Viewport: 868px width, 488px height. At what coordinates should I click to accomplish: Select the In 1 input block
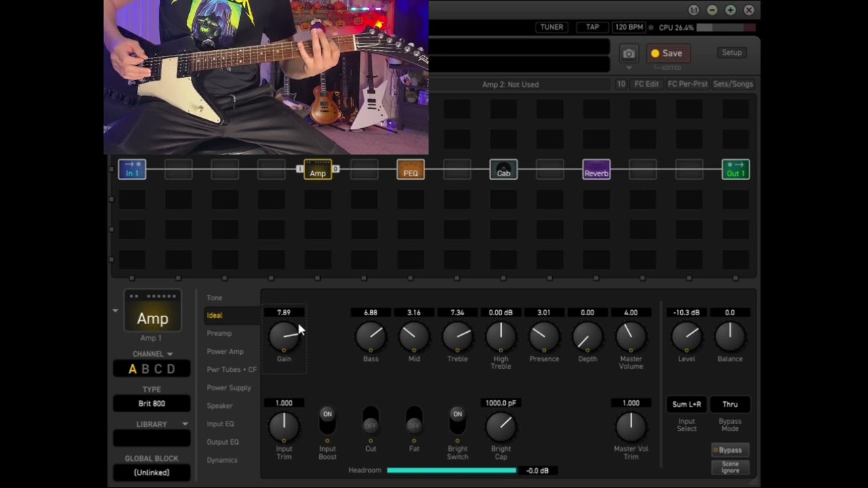pyautogui.click(x=132, y=169)
